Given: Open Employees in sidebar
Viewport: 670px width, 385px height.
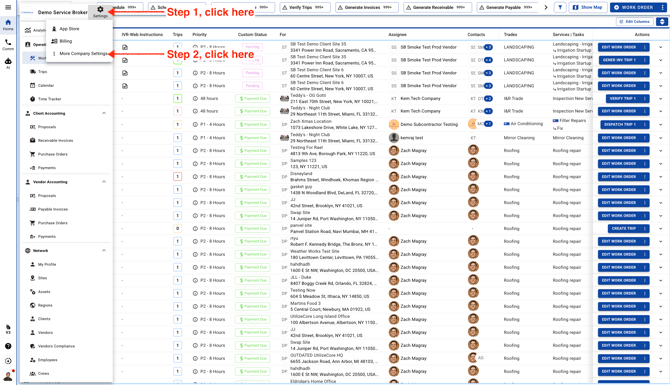Looking at the screenshot, I should (x=47, y=360).
